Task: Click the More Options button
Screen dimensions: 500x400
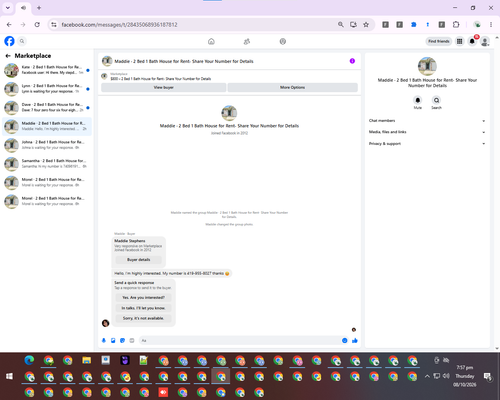Action: [292, 87]
